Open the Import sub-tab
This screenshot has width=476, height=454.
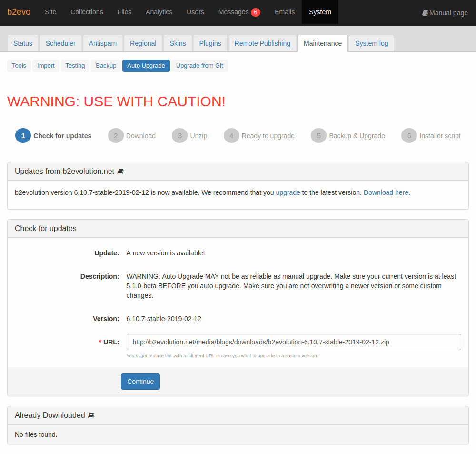coord(46,66)
